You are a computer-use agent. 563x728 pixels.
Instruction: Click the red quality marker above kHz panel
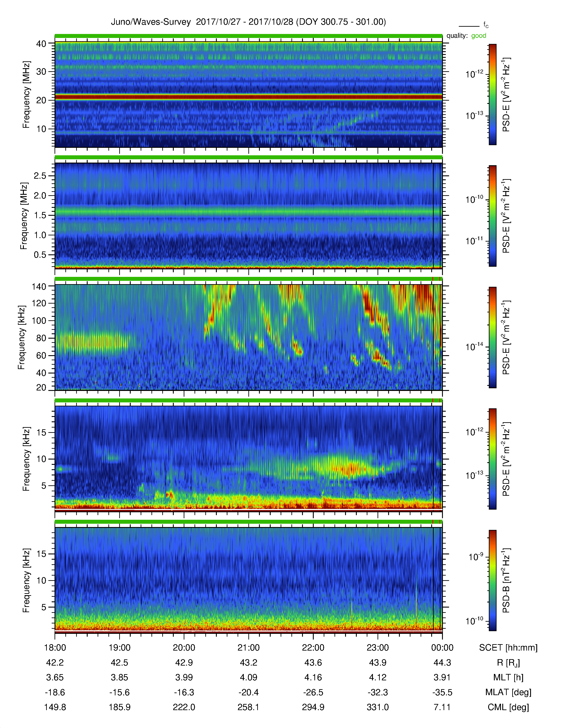click(x=433, y=279)
